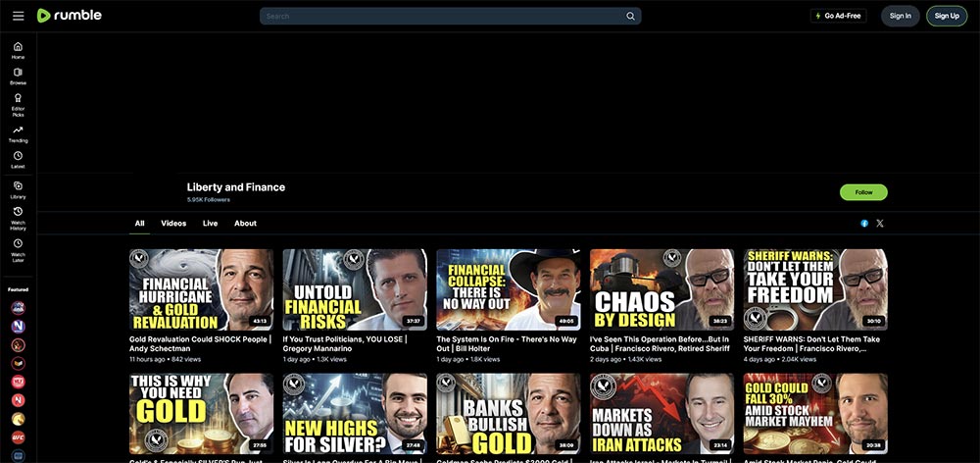
Task: Open the Liberty and Finance channel title
Action: pos(235,187)
